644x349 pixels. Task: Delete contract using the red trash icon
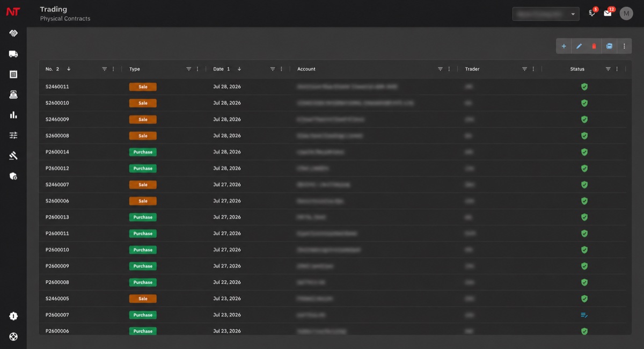(594, 46)
